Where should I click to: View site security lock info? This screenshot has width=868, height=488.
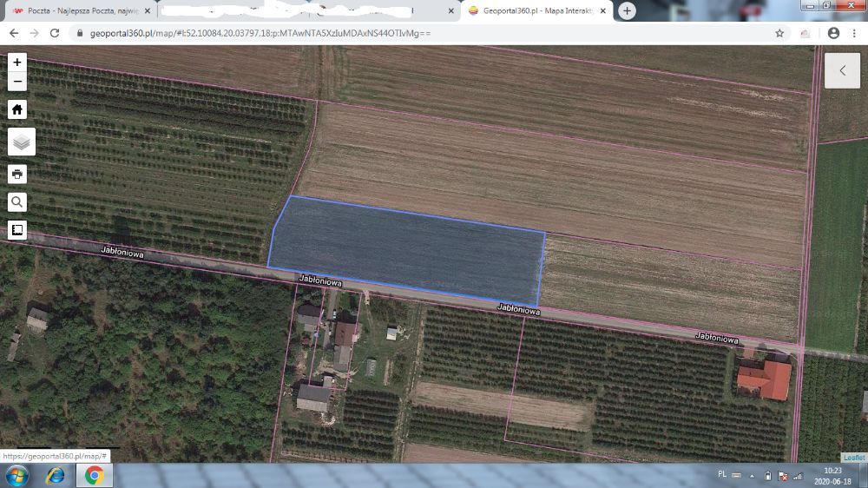pos(80,33)
